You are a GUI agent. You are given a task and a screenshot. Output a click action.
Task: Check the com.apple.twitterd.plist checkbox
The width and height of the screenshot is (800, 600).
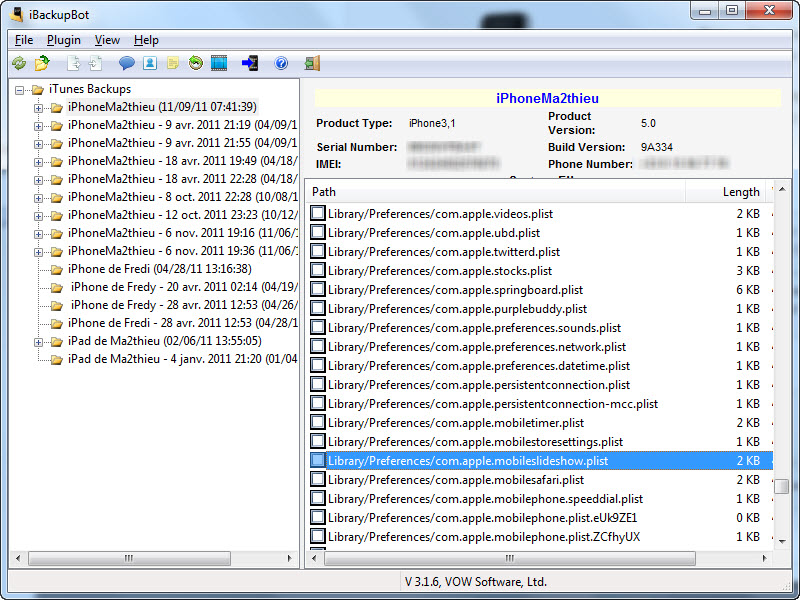coord(318,251)
